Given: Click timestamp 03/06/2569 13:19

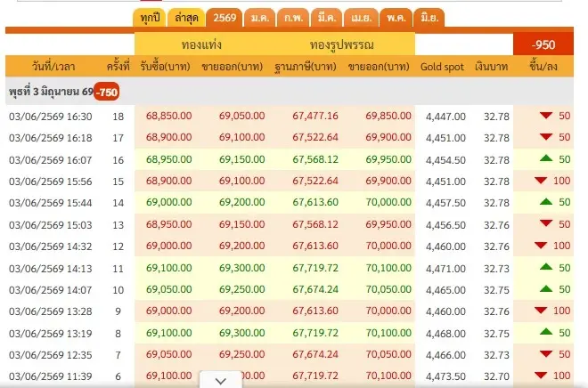Looking at the screenshot, I should click(51, 333).
